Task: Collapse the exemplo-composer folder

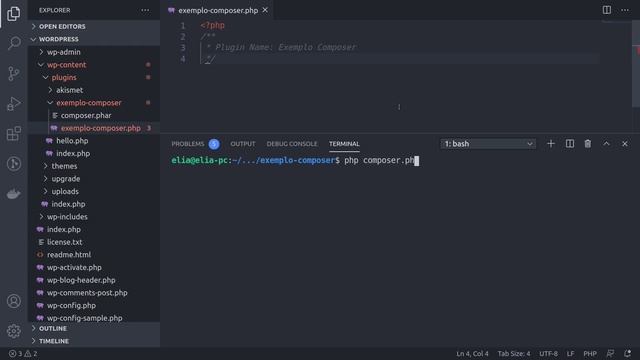Action: (89, 102)
